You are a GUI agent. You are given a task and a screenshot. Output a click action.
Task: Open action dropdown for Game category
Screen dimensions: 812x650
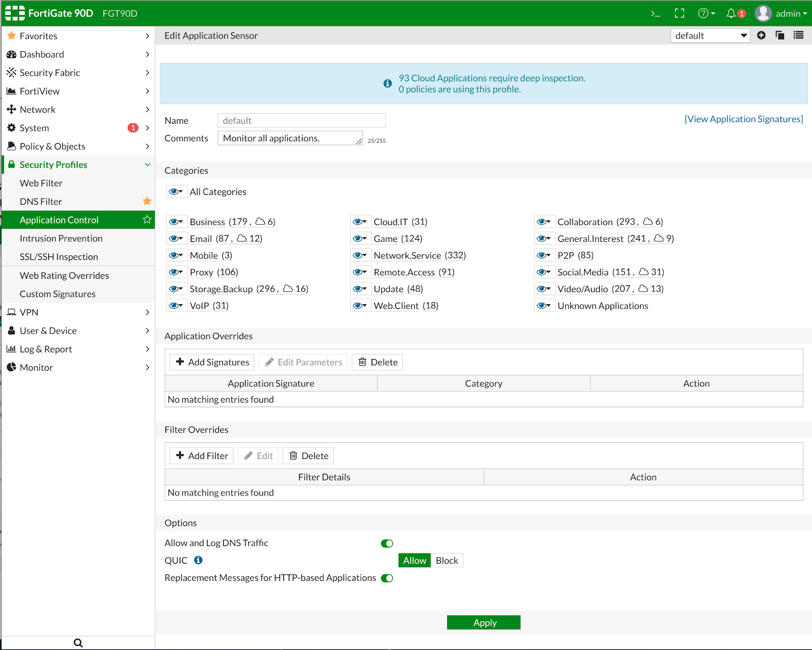pos(360,238)
